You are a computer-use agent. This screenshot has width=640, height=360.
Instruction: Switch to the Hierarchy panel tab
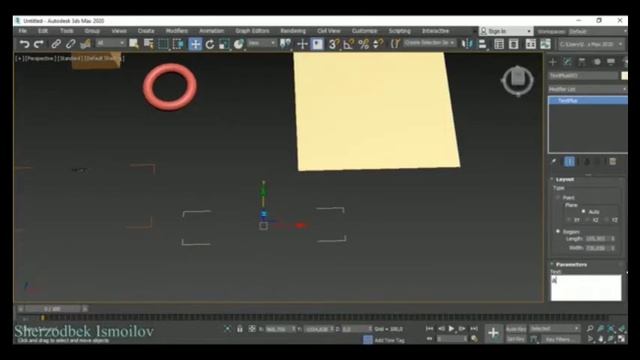582,62
